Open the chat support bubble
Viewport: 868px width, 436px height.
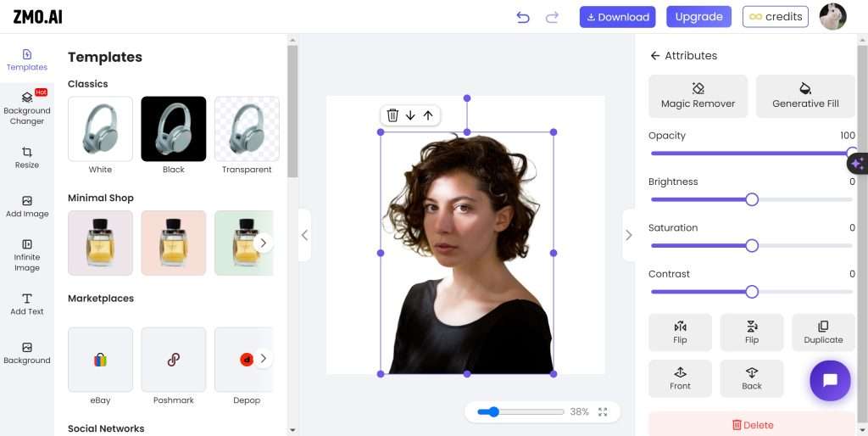(x=830, y=381)
